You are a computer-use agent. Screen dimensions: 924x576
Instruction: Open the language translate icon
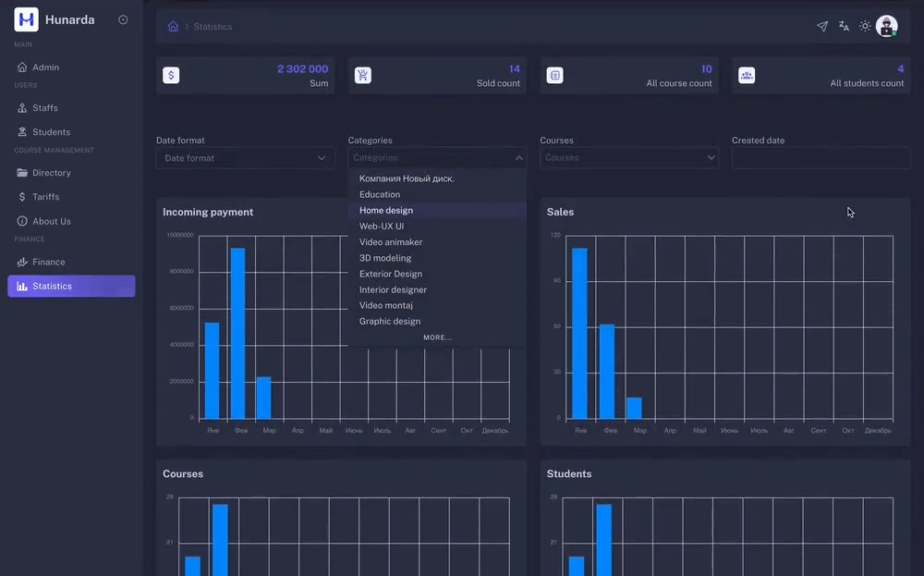[844, 26]
